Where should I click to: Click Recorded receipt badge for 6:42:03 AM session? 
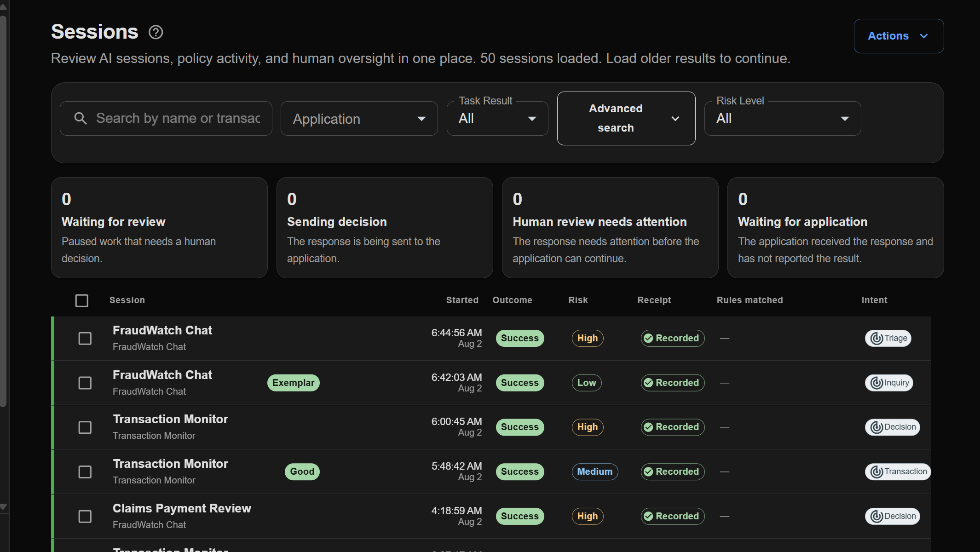click(x=673, y=383)
